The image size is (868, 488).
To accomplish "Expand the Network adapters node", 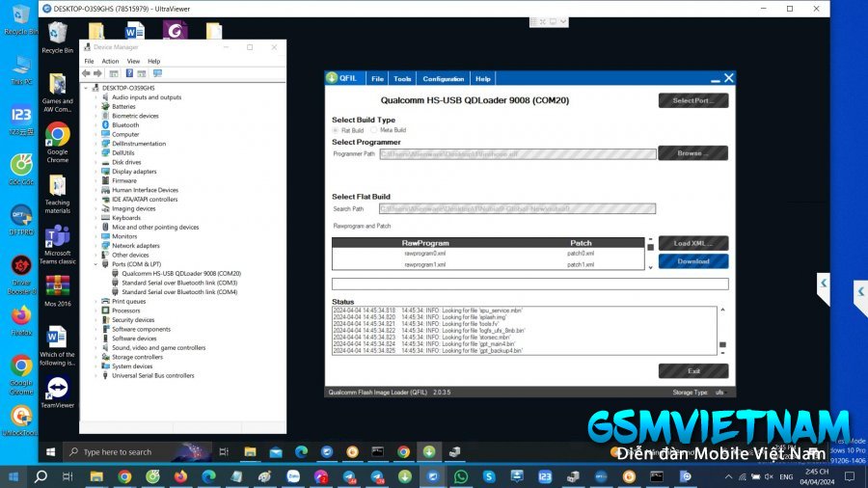I will click(x=95, y=246).
